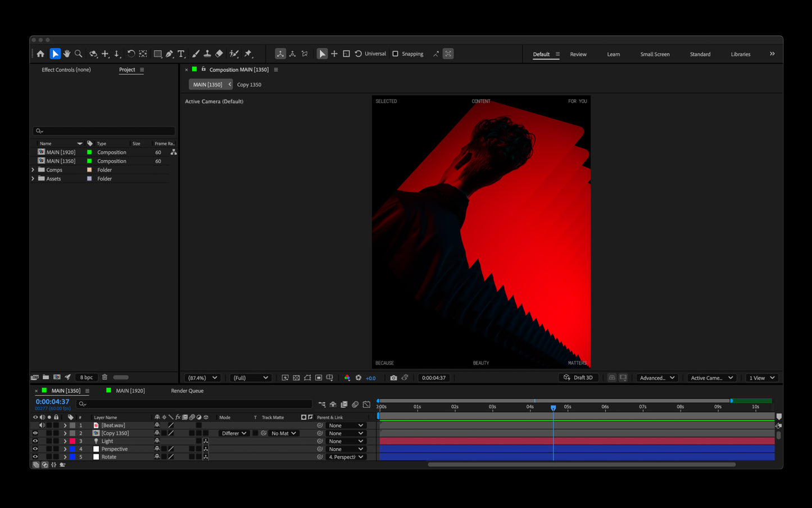Screen dimensions: 812x508
Task: Toggle the Draft 3D button
Action: 578,378
